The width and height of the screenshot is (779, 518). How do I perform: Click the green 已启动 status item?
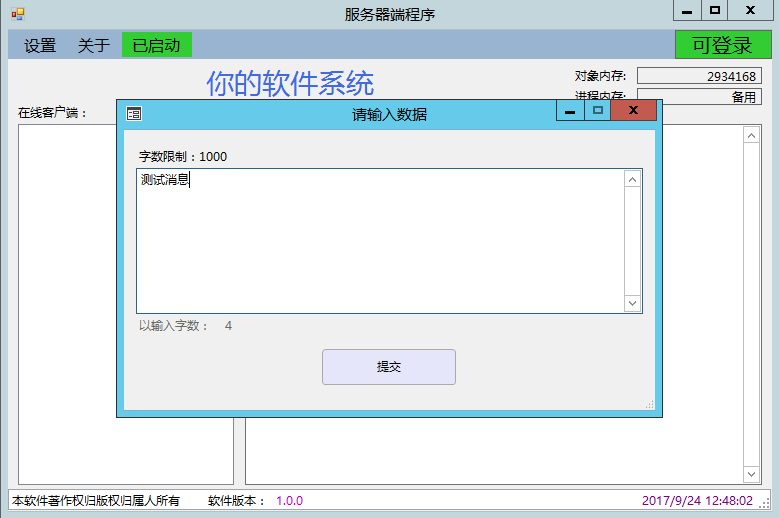156,45
